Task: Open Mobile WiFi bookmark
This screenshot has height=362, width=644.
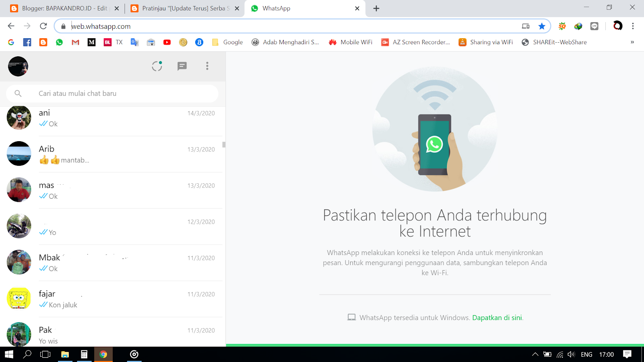Action: (x=350, y=42)
